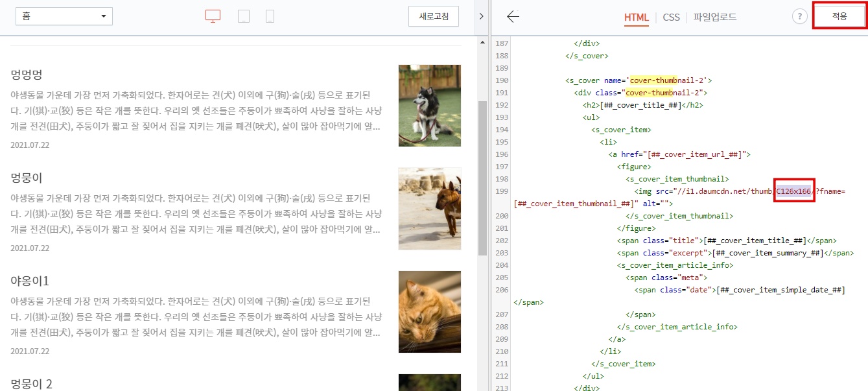The height and width of the screenshot is (391, 868).
Task: Collapse preview with the chevron arrow
Action: click(x=481, y=16)
